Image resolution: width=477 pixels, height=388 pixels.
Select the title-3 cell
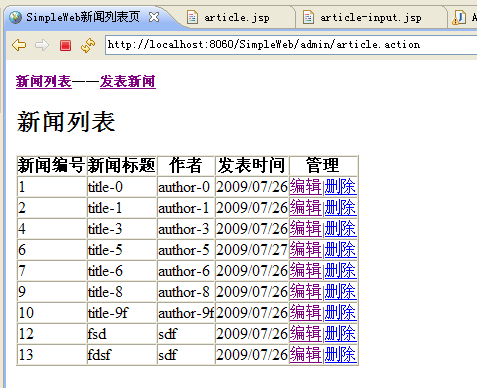coord(122,229)
